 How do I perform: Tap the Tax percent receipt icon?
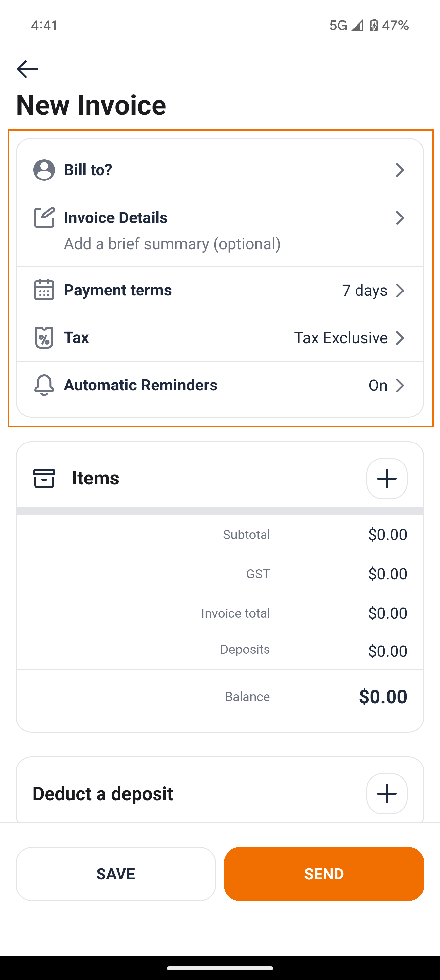[x=44, y=337]
